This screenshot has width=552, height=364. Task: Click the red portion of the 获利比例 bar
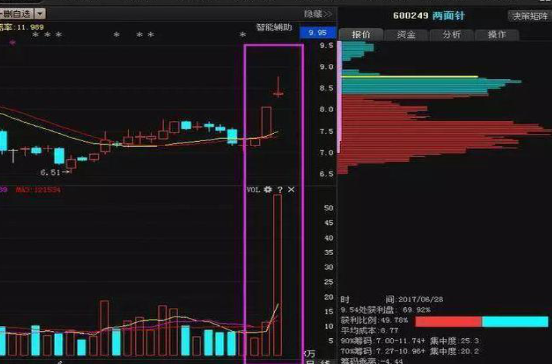(448, 322)
